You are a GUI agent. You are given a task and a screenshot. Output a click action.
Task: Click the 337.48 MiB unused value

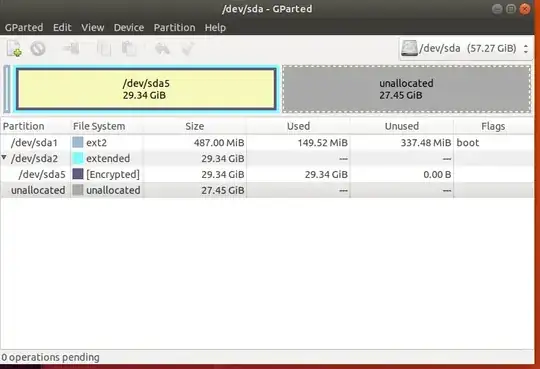point(426,143)
